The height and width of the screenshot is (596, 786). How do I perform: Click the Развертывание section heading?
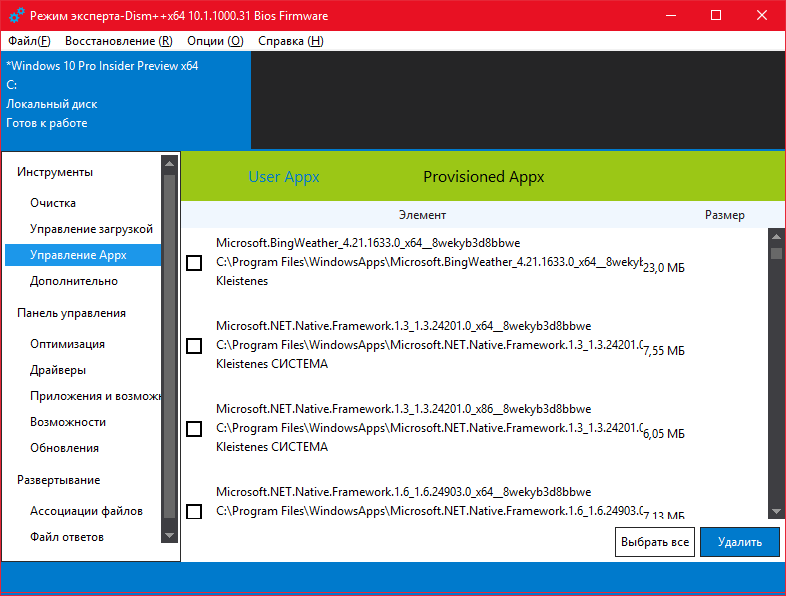[59, 480]
